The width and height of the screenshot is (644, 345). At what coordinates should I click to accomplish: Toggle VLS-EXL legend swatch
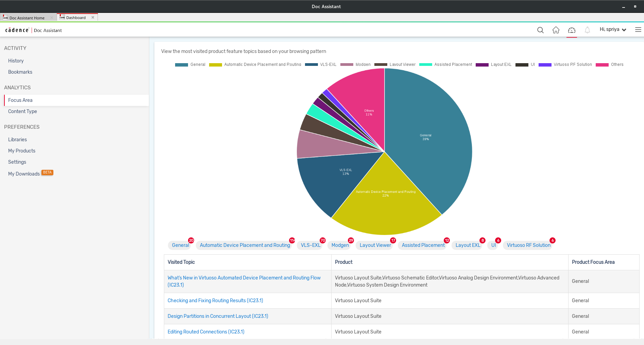(311, 65)
